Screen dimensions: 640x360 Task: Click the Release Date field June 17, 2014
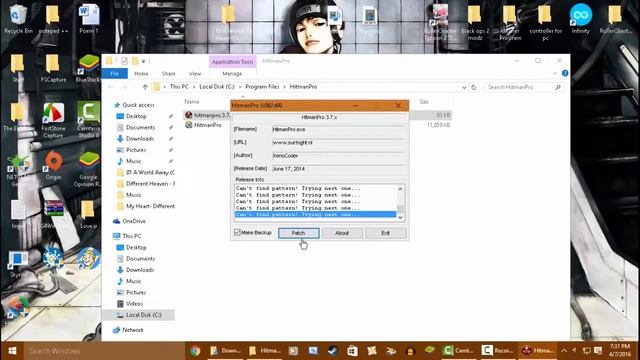pos(338,169)
